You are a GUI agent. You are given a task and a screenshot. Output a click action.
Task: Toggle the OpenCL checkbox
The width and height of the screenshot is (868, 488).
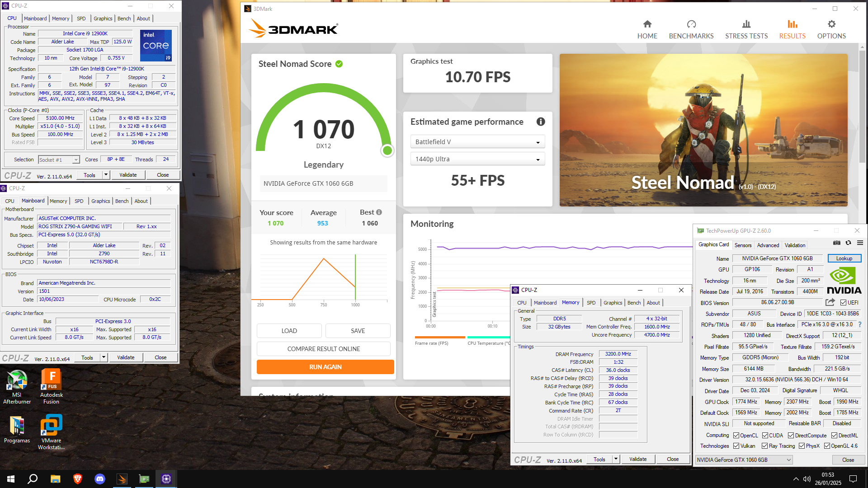[x=736, y=436]
